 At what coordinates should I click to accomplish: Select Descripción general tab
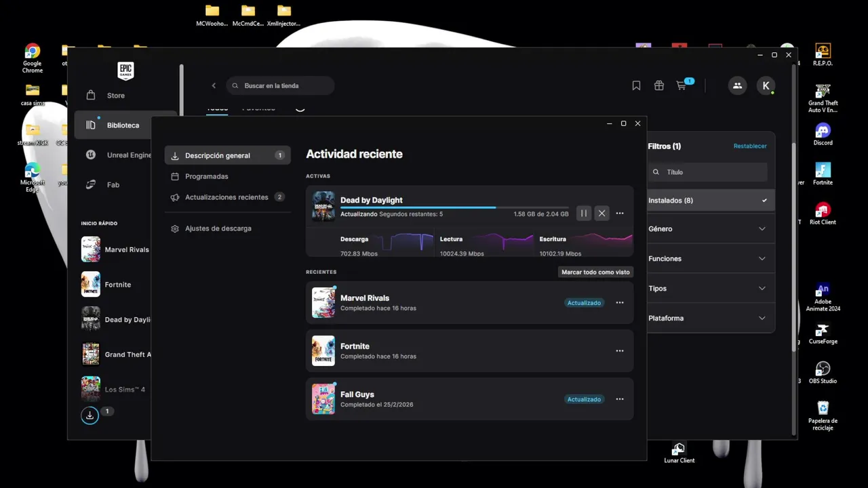(227, 155)
